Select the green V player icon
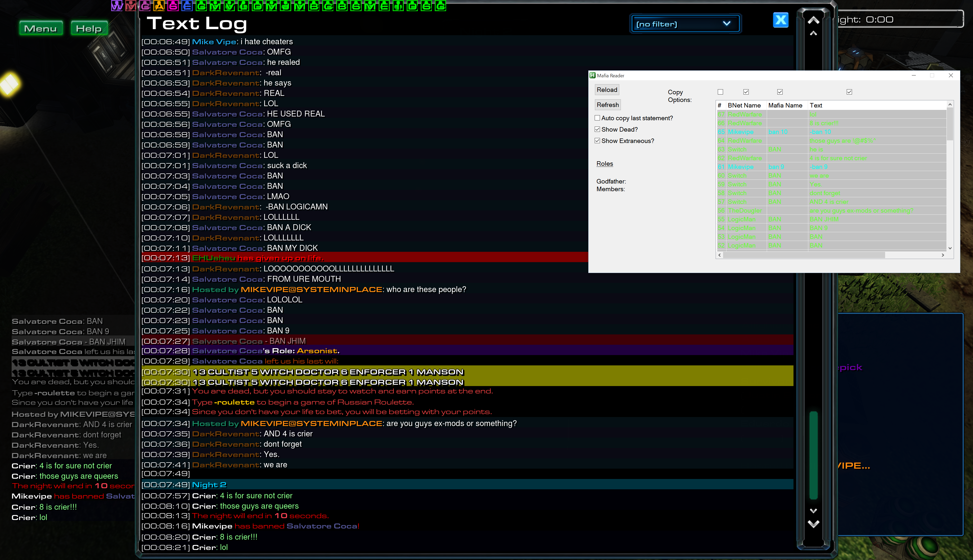The width and height of the screenshot is (973, 560). (230, 6)
